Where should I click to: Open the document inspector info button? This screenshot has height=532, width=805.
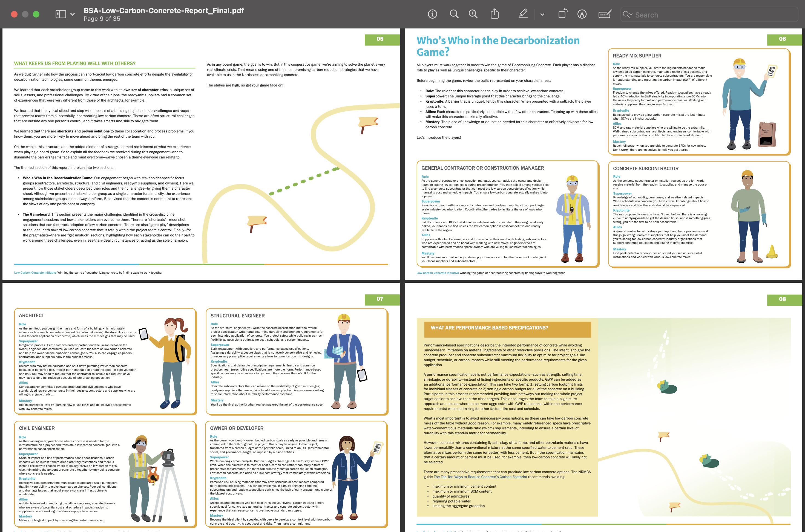point(432,14)
